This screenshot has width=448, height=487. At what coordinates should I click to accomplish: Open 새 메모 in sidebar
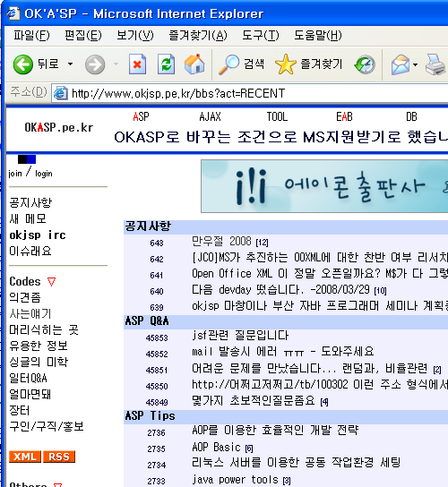tap(28, 219)
